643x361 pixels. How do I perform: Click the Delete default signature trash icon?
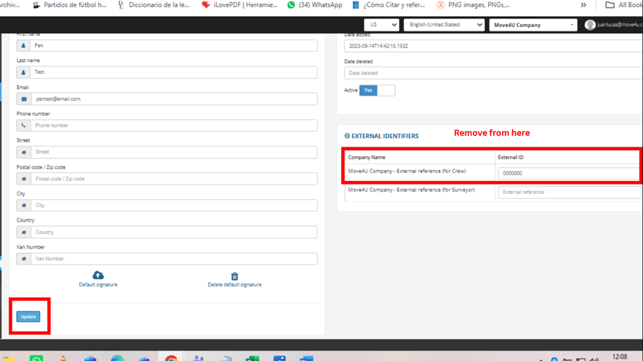[x=235, y=276]
